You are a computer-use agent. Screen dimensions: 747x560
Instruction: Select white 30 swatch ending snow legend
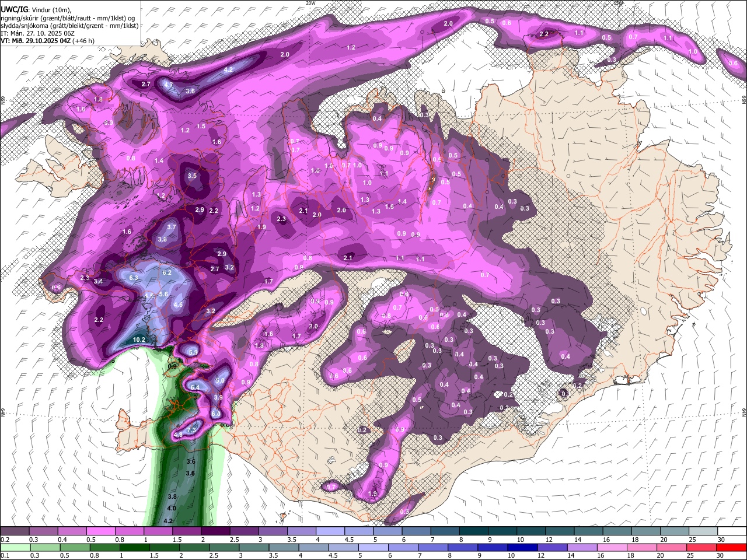tap(732, 531)
